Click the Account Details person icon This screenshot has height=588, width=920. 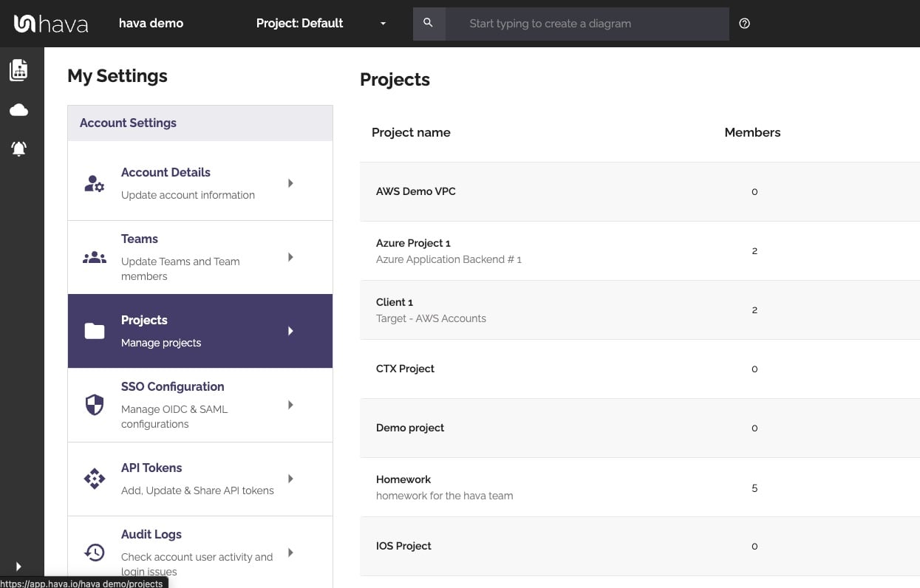click(95, 182)
